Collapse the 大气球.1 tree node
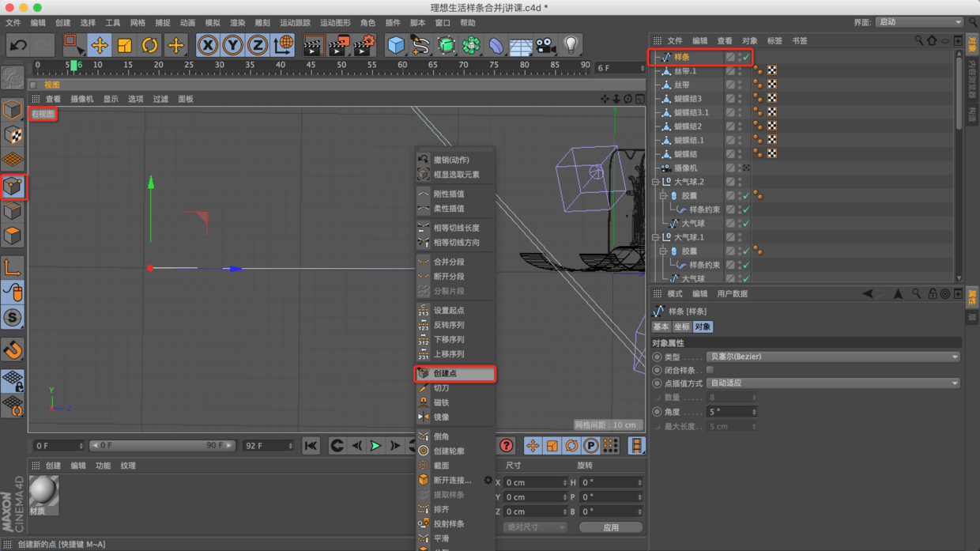This screenshot has height=551, width=980. [656, 237]
